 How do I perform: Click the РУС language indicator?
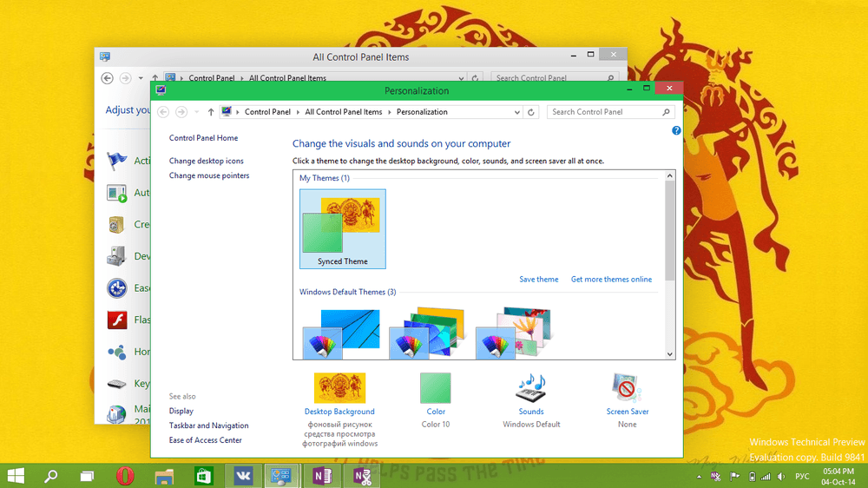[801, 477]
